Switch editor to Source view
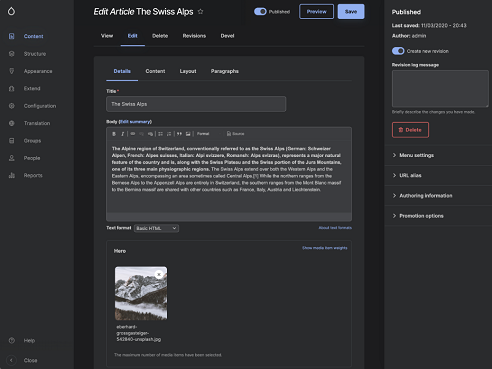The width and height of the screenshot is (492, 369). pos(235,134)
